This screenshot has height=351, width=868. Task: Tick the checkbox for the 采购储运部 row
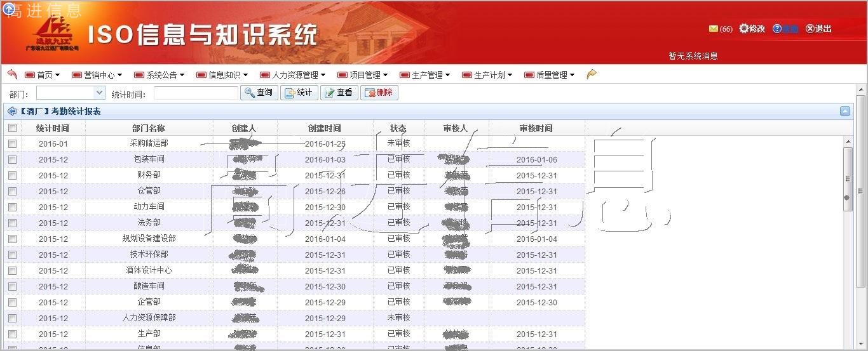point(13,144)
